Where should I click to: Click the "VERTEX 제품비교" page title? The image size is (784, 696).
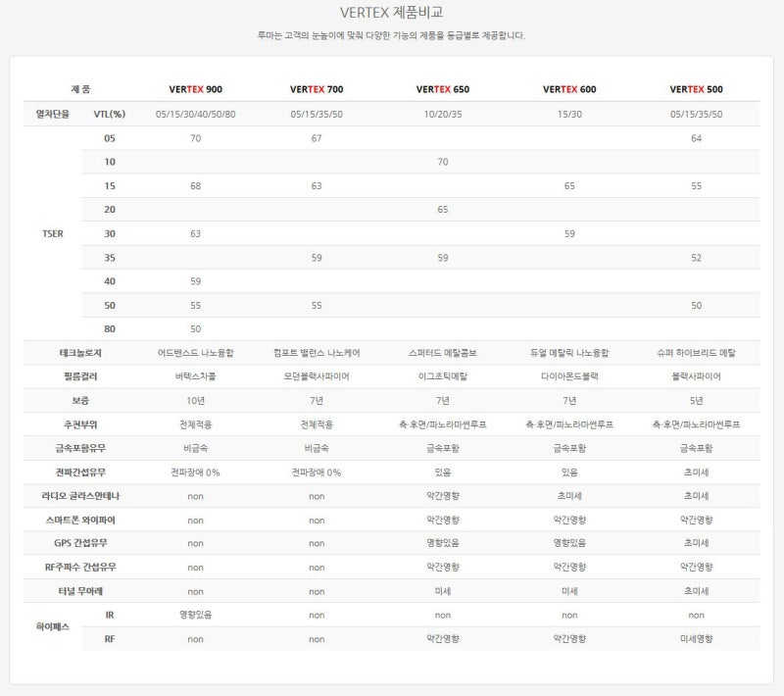pos(391,13)
